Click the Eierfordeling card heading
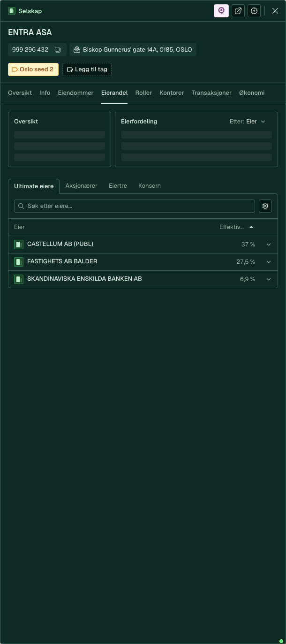 [139, 122]
